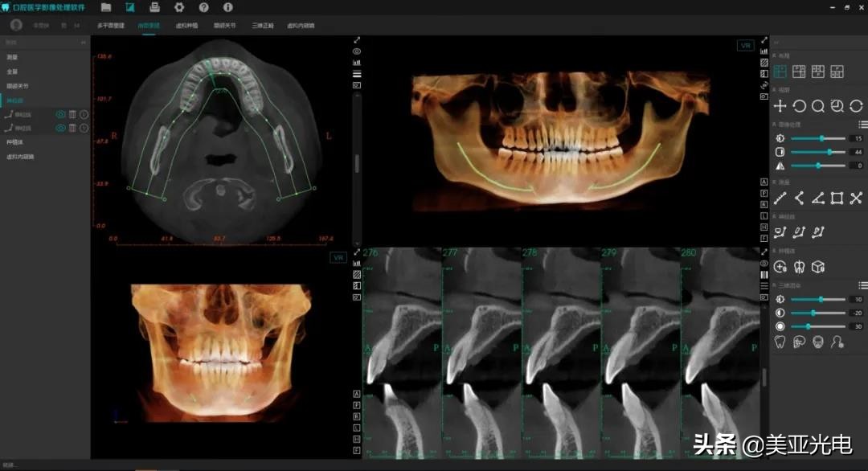Image resolution: width=868 pixels, height=471 pixels.
Task: Delete the second nerve canal entry
Action: tap(72, 128)
